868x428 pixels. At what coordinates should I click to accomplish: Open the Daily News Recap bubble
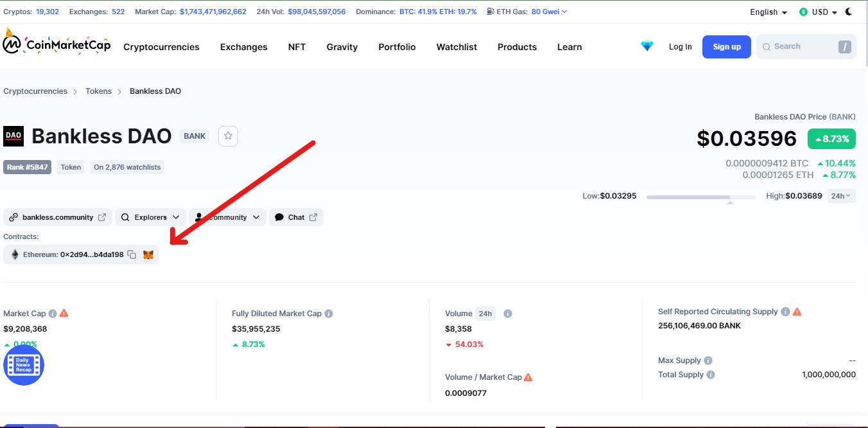tap(24, 365)
